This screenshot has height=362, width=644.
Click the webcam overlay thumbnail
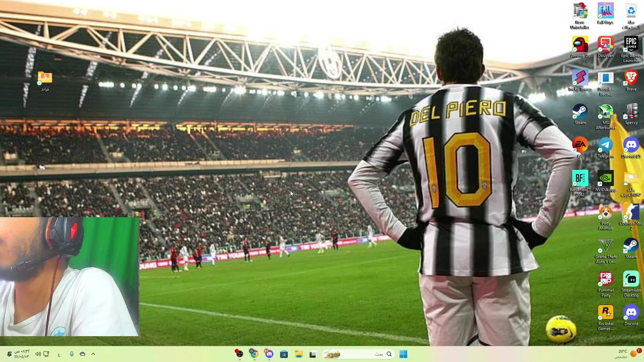tap(69, 277)
